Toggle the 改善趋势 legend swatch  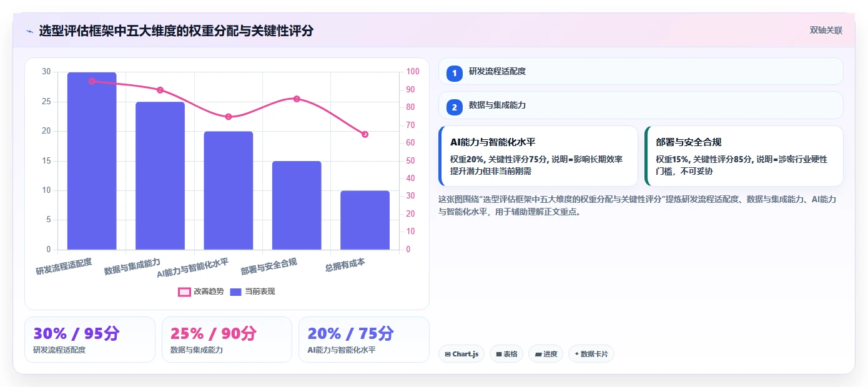[184, 291]
